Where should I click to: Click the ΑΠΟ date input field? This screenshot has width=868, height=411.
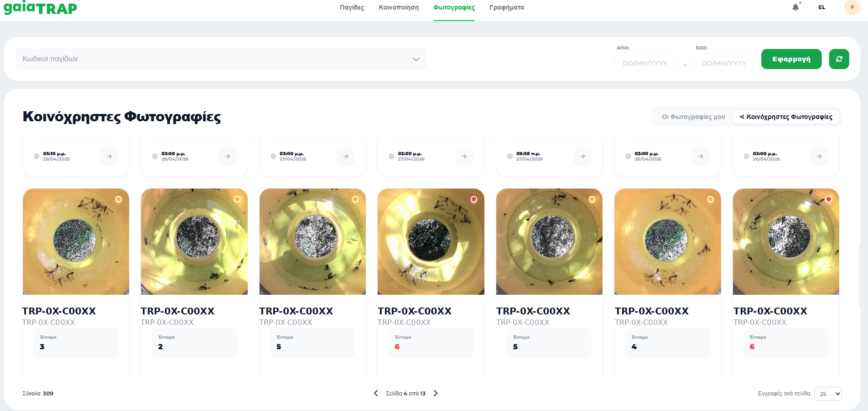coord(645,63)
